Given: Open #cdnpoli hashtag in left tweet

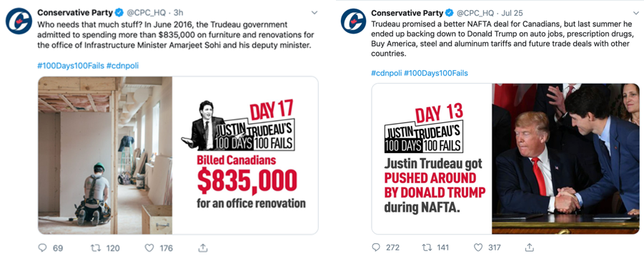Looking at the screenshot, I should point(122,67).
